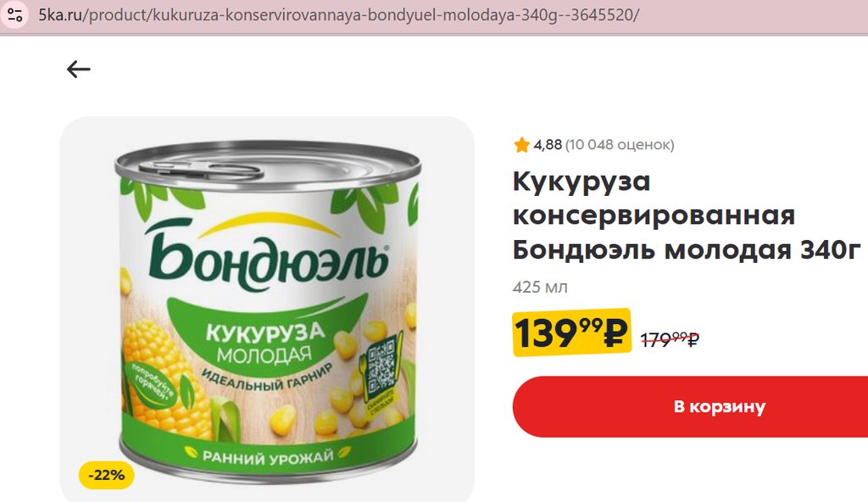Image resolution: width=868 pixels, height=502 pixels.
Task: Go back using the left arrow icon
Action: [79, 70]
